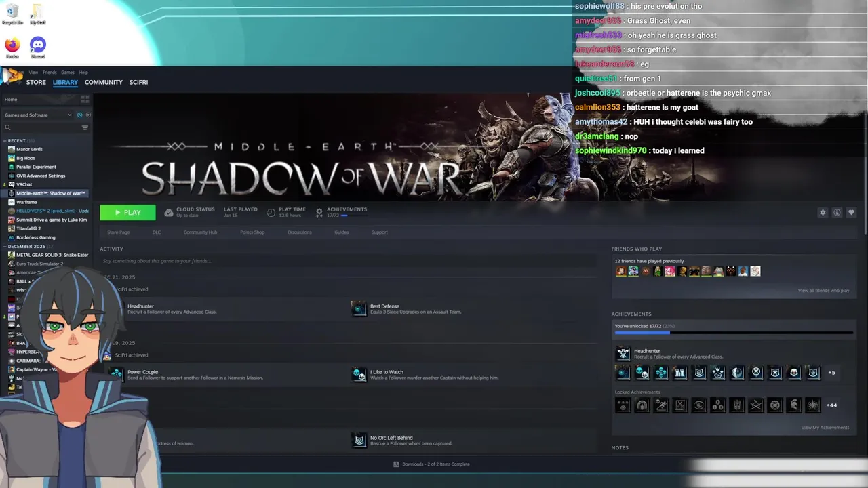Select Warframe in the library
This screenshot has height=488, width=868.
(x=26, y=202)
